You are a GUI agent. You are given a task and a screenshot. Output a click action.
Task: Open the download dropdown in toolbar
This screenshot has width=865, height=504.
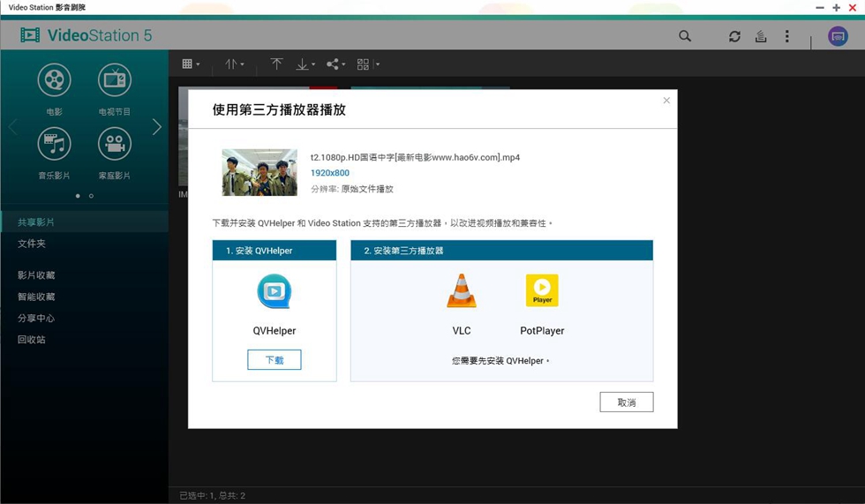[305, 64]
